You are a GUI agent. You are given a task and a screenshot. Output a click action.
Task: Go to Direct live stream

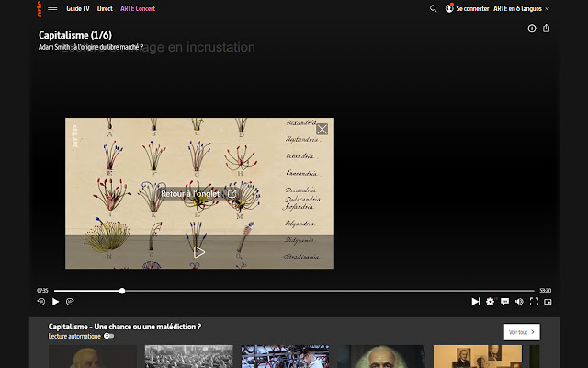(105, 8)
